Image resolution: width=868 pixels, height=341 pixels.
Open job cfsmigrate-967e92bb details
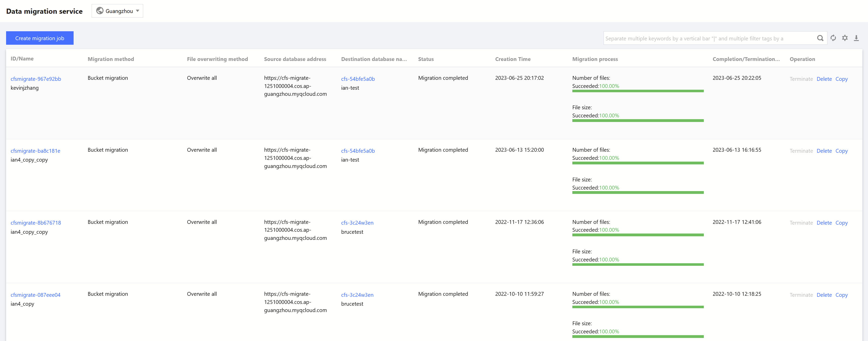click(36, 79)
